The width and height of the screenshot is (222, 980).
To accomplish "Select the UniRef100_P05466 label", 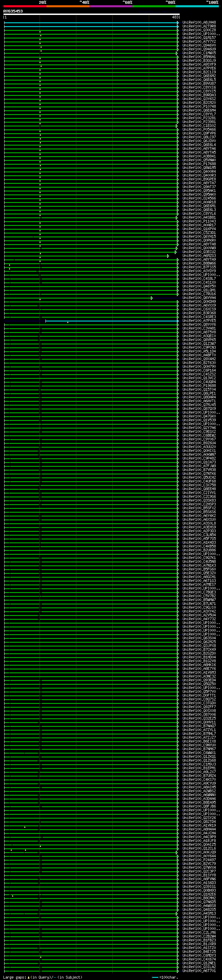I will point(199,129).
